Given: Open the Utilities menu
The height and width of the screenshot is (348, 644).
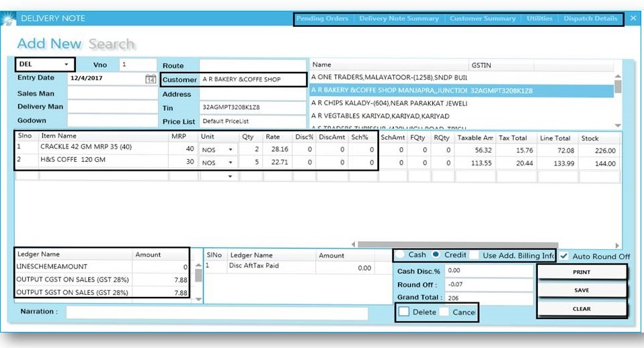Looking at the screenshot, I should [x=540, y=18].
